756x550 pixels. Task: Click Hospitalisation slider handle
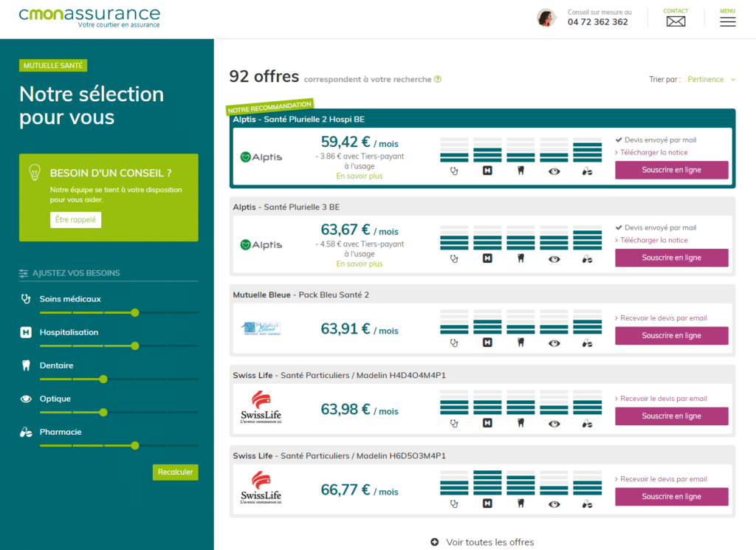click(135, 346)
